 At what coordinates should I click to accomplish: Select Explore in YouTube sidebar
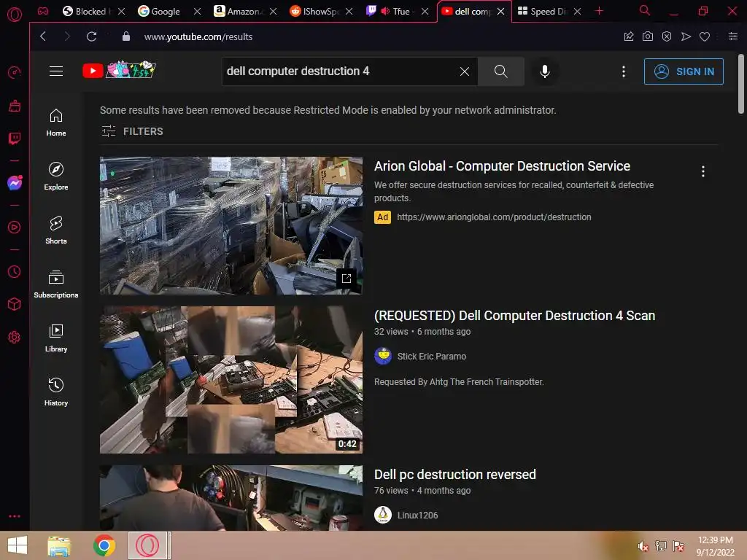56,176
